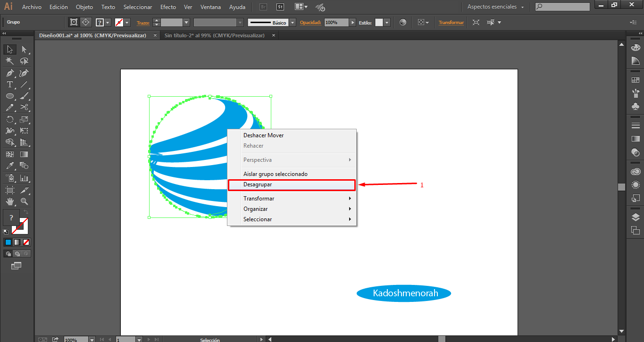Select the Scale tool
644x342 pixels.
(24, 119)
